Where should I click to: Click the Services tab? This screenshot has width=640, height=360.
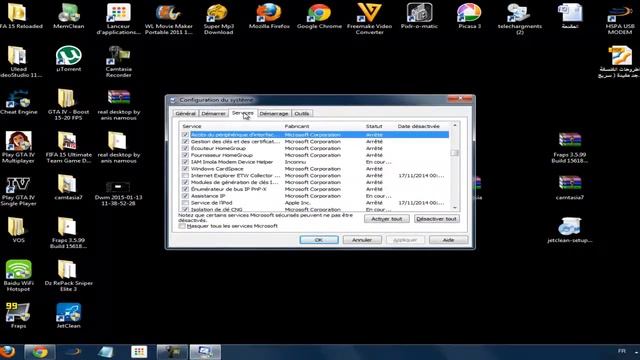[242, 113]
